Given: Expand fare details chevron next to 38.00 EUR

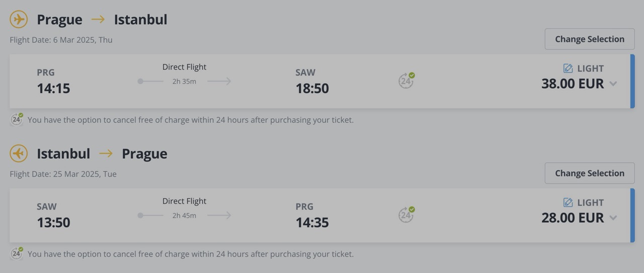Looking at the screenshot, I should [x=613, y=84].
